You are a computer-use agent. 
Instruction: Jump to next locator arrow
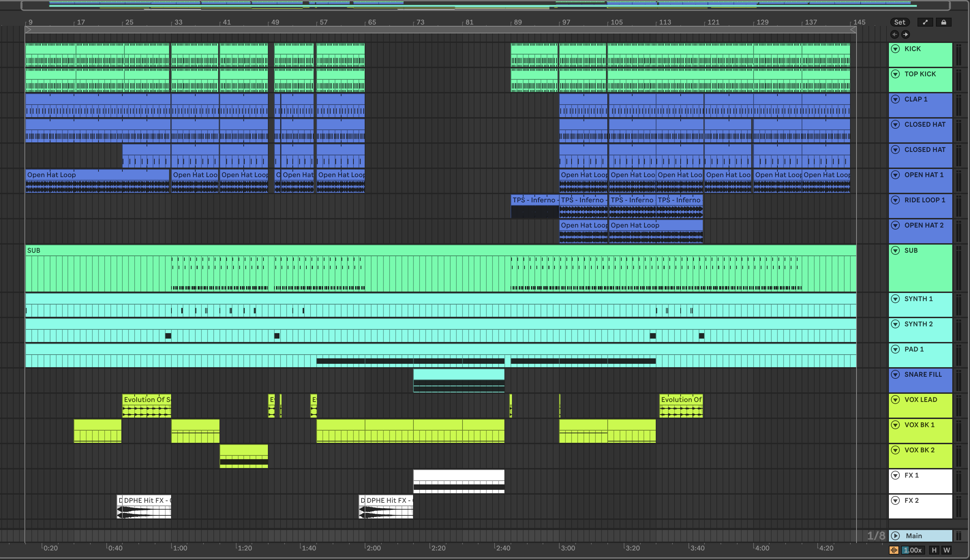(x=906, y=35)
